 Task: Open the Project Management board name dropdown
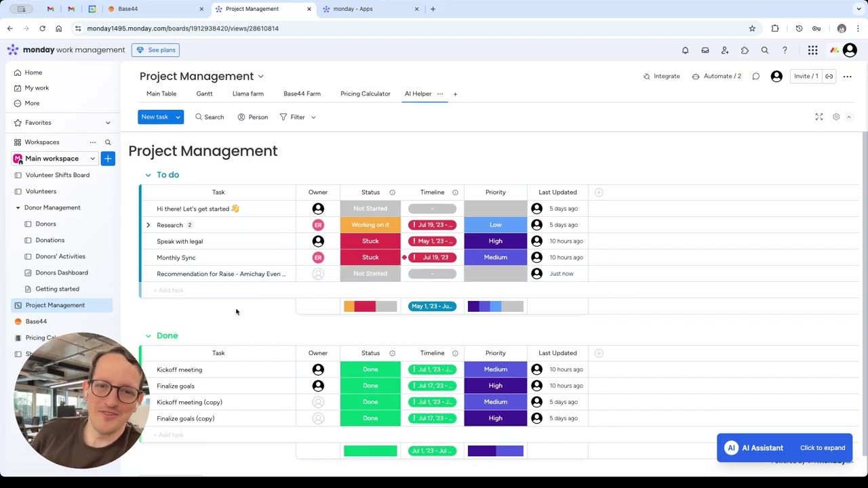260,77
